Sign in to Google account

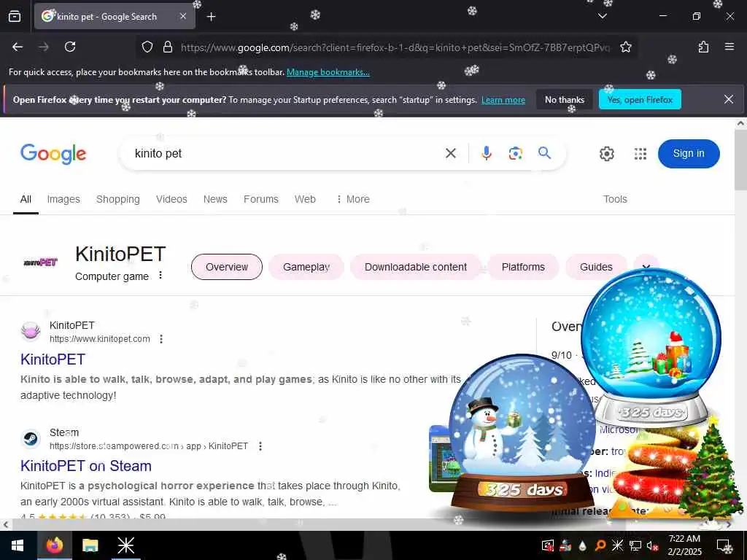click(x=689, y=153)
